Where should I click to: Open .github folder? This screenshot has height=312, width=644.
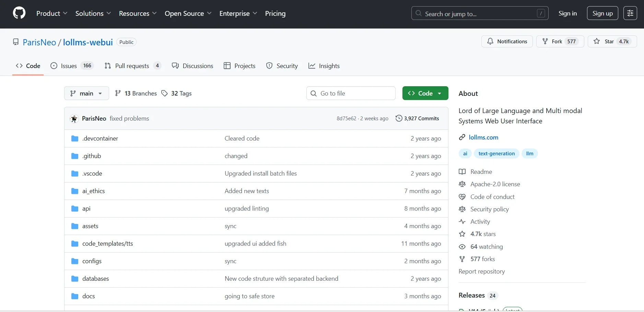tap(92, 156)
